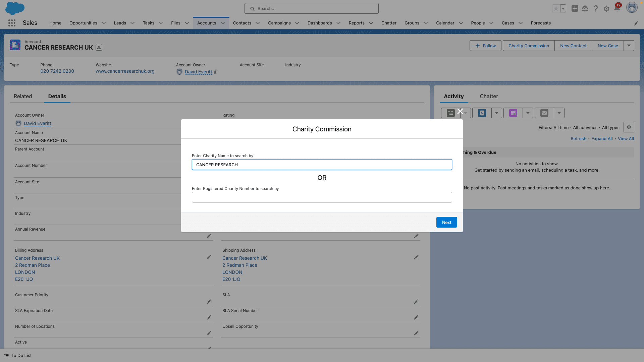Edit the Customer Priority field pencil
The image size is (644, 362).
click(x=209, y=302)
